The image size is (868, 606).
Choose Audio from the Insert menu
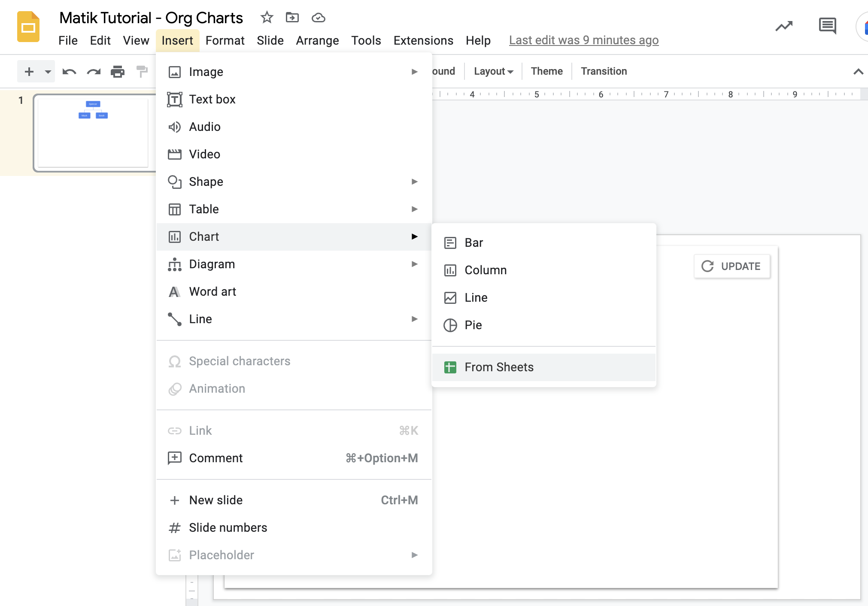294,127
